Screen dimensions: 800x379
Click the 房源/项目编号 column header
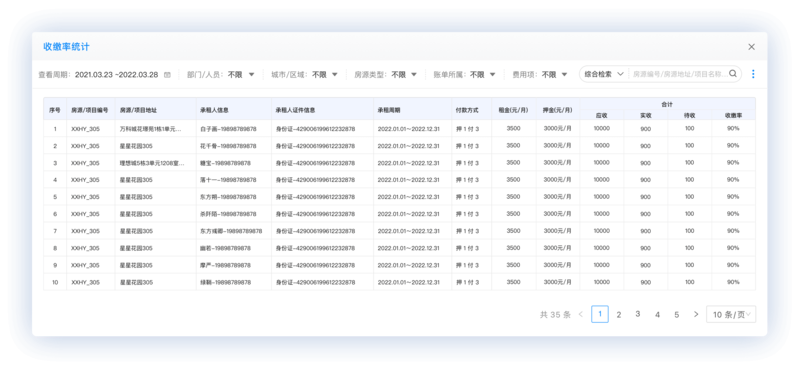pyautogui.click(x=90, y=110)
